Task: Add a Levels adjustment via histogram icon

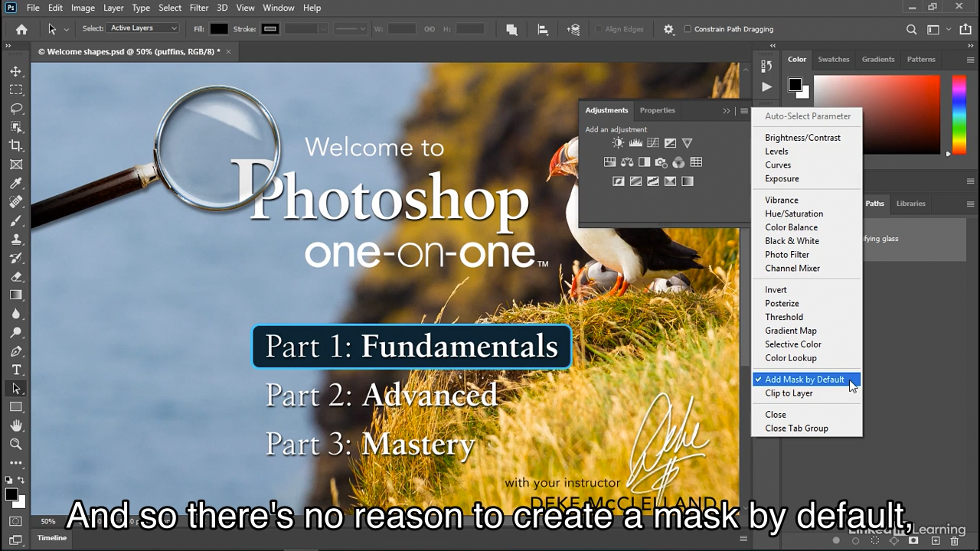Action: [635, 143]
